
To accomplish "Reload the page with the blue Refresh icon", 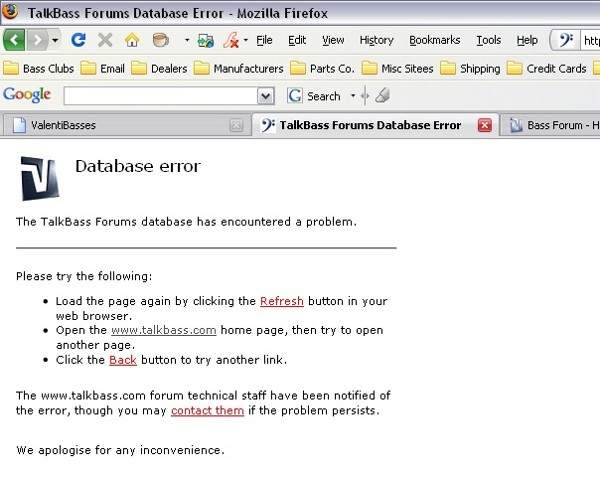I will (x=78, y=40).
